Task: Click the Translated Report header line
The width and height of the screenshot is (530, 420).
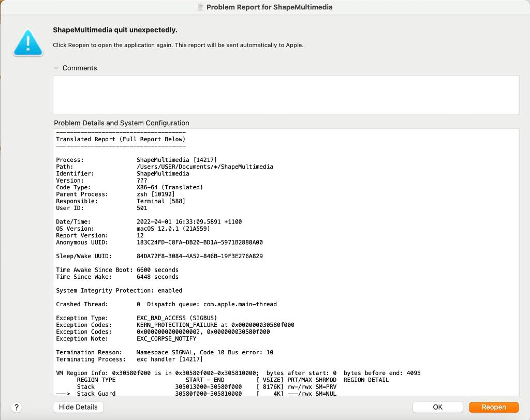Action: pos(121,139)
